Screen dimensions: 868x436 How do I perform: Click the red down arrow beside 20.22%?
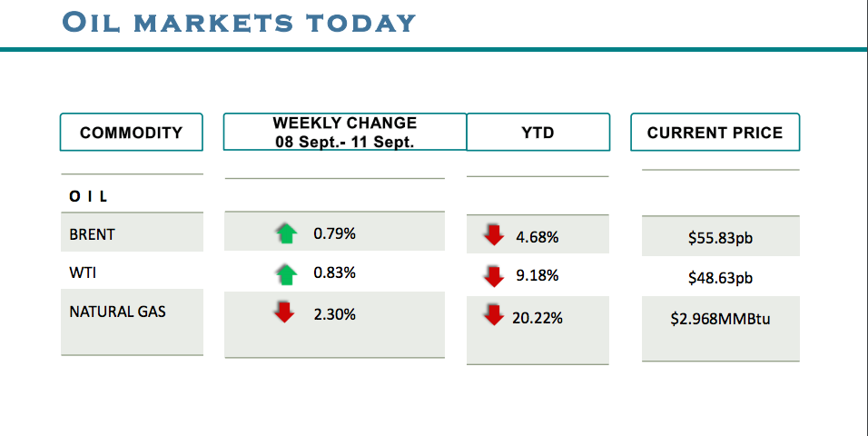(x=493, y=316)
